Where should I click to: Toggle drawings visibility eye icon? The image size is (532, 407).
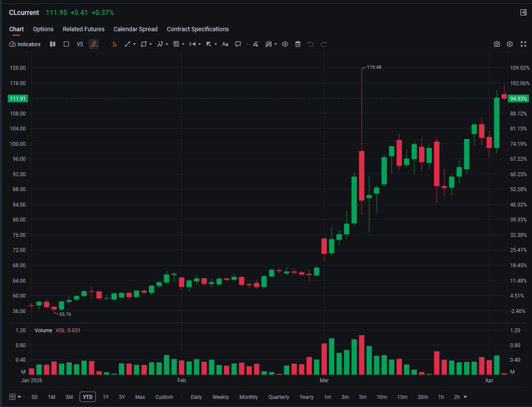(x=285, y=44)
